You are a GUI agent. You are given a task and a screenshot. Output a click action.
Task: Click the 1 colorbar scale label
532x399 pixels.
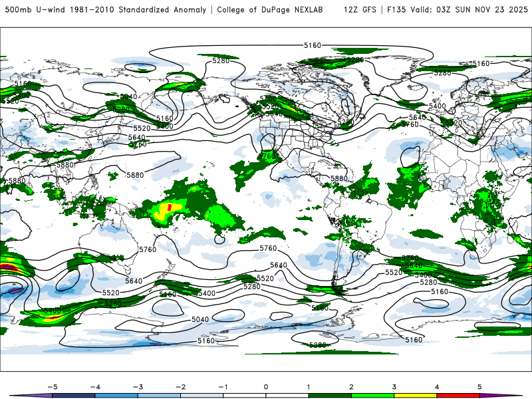309,387
